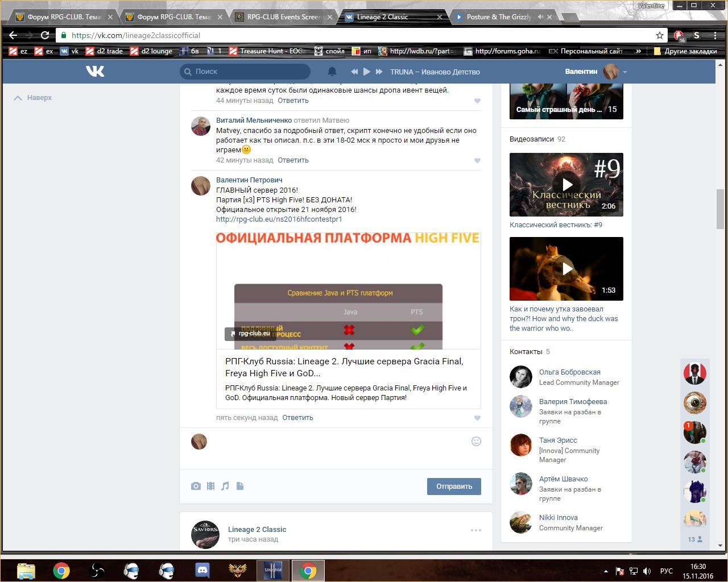Send comment with Отправить button

click(454, 487)
